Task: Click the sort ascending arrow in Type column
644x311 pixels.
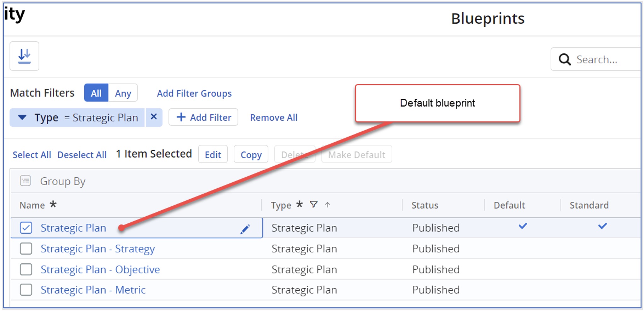Action: [x=327, y=205]
